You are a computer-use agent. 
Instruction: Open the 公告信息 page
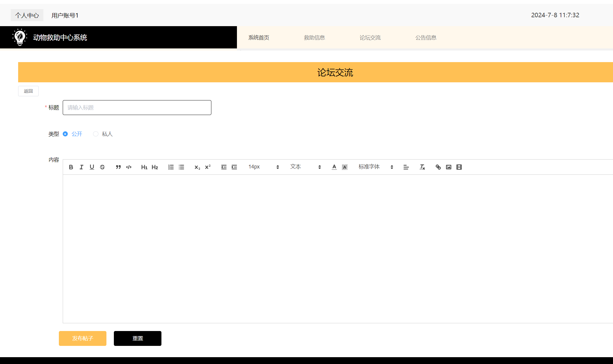pyautogui.click(x=426, y=37)
